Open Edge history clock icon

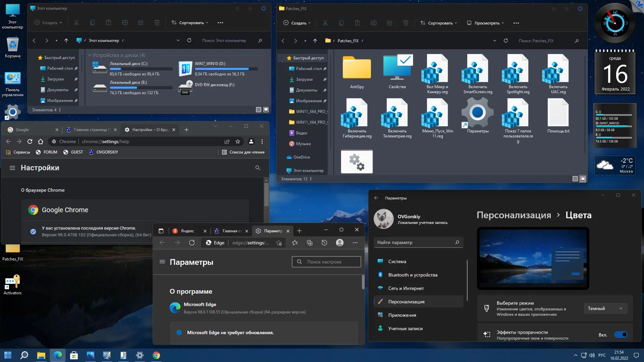point(324,243)
